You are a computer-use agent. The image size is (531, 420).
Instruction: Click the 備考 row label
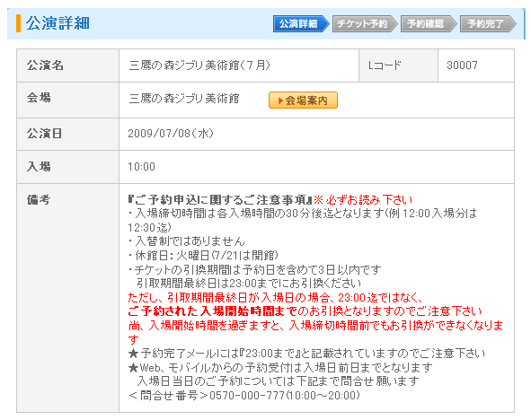39,200
